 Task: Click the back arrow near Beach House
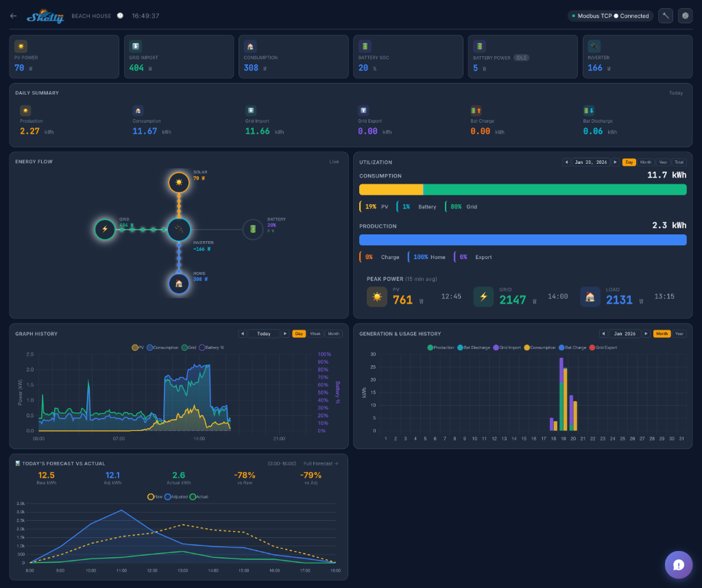pyautogui.click(x=12, y=15)
